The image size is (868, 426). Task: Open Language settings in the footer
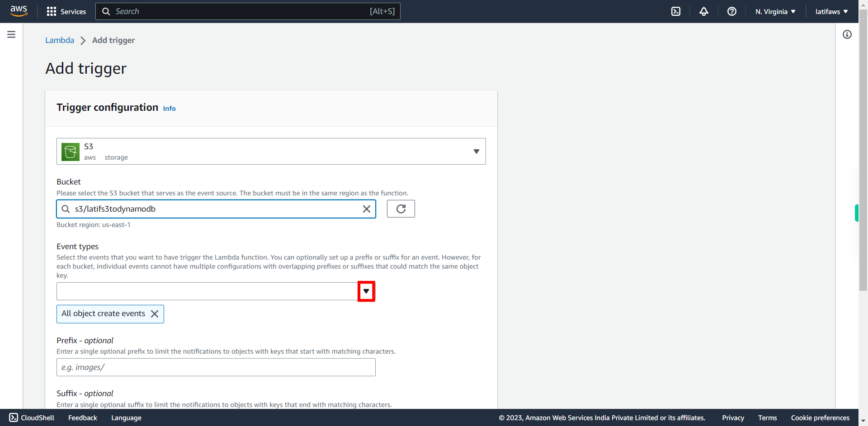(126, 418)
